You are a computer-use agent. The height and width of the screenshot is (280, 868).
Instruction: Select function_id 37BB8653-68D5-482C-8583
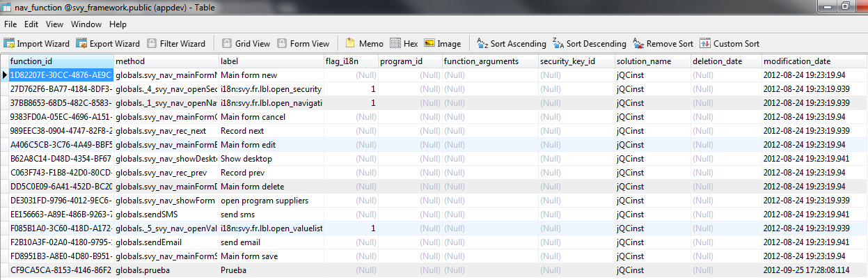[x=61, y=103]
